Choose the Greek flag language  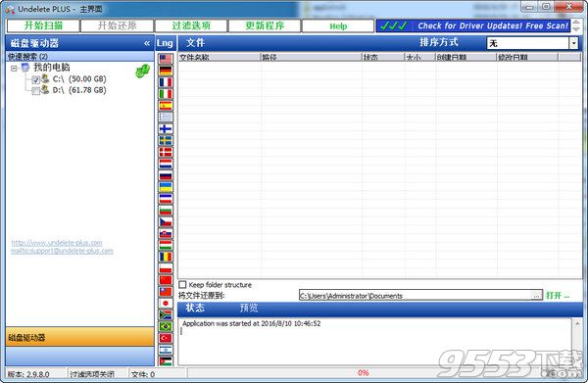pos(166,118)
